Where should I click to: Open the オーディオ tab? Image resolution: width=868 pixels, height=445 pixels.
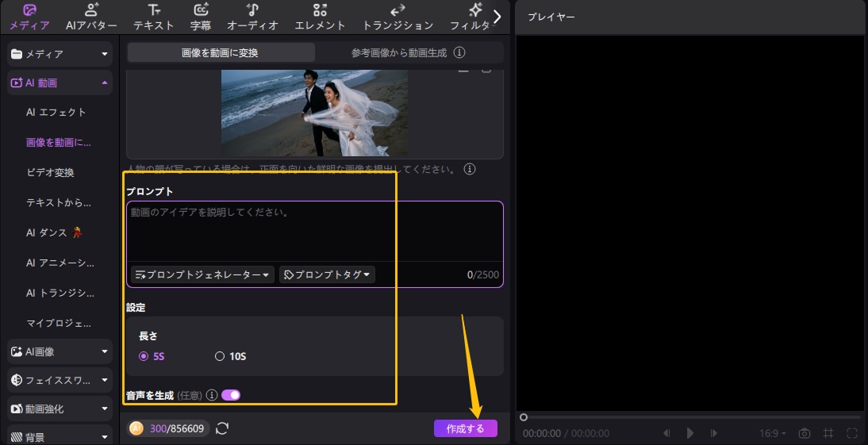pos(252,17)
